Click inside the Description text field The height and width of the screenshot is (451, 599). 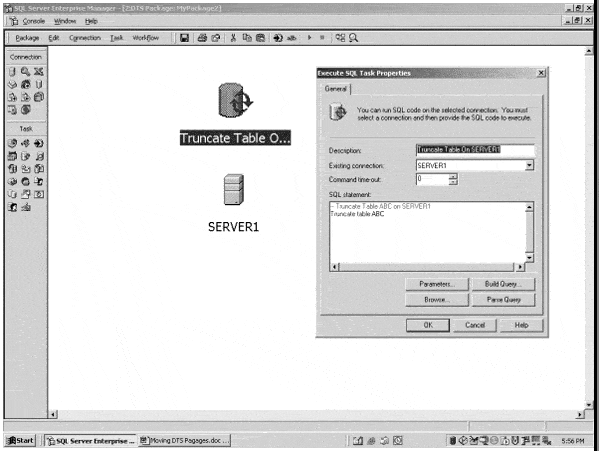click(x=475, y=150)
